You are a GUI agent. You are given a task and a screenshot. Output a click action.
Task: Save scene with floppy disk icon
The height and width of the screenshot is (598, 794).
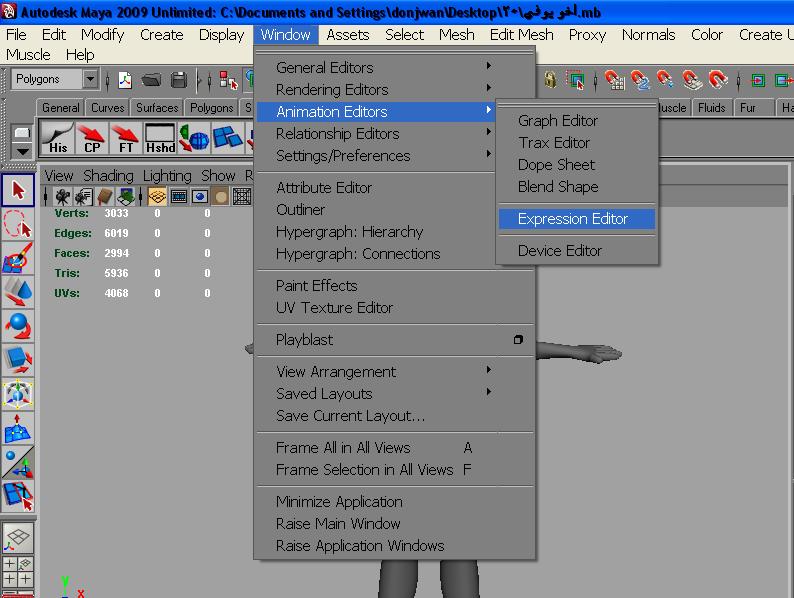[x=178, y=80]
